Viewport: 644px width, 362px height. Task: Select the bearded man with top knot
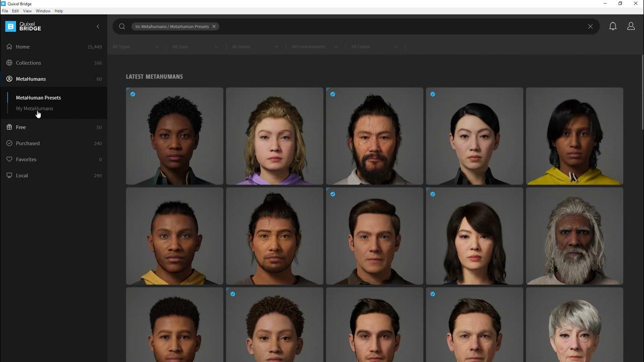(374, 136)
